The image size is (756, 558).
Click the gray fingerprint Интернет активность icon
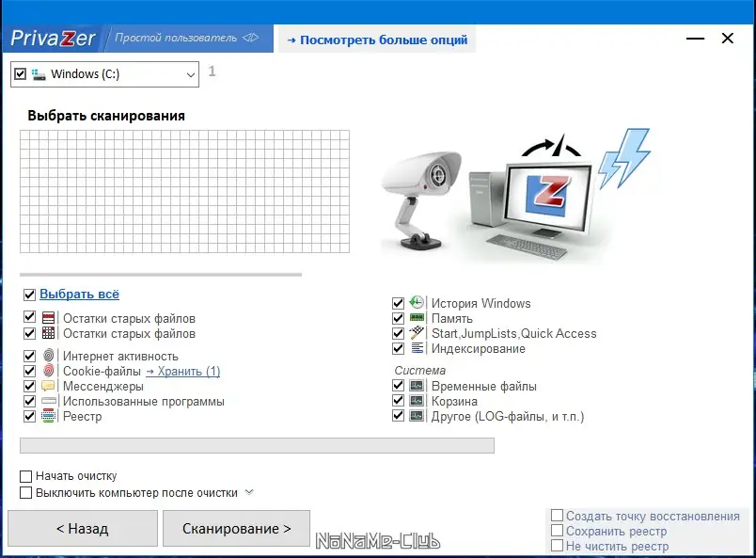(x=48, y=356)
